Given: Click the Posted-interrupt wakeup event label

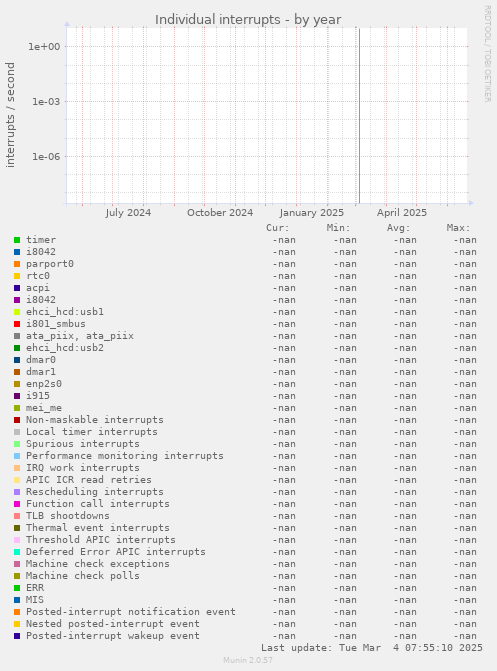Looking at the screenshot, I should 113,635.
